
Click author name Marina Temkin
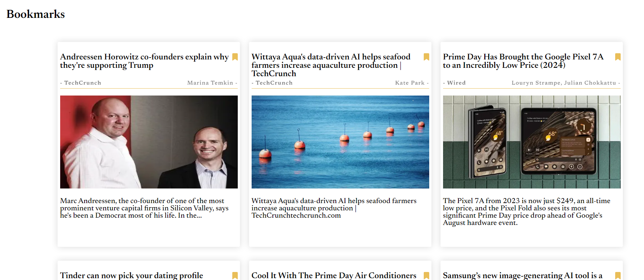210,83
